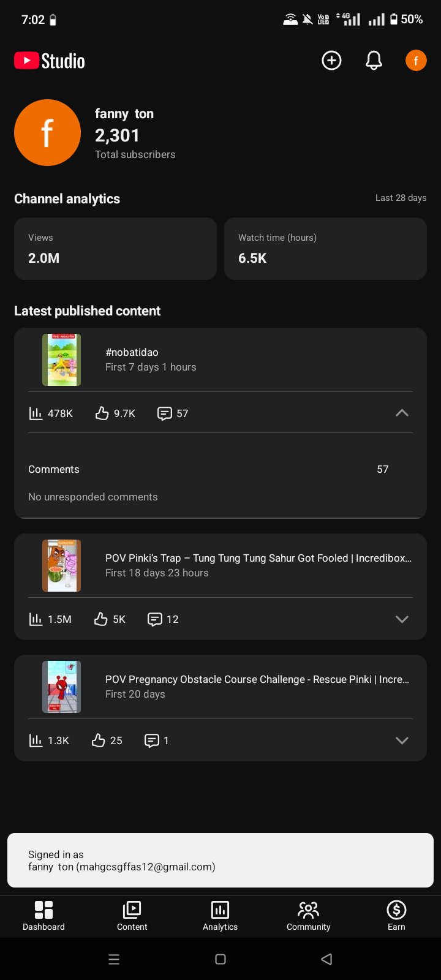
Task: Open the Watch time (hours) card
Action: pyautogui.click(x=325, y=249)
